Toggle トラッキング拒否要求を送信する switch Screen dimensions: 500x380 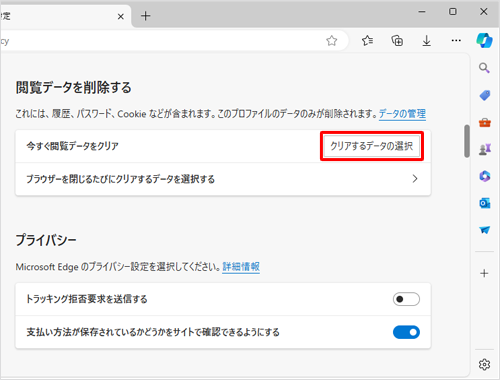406,299
